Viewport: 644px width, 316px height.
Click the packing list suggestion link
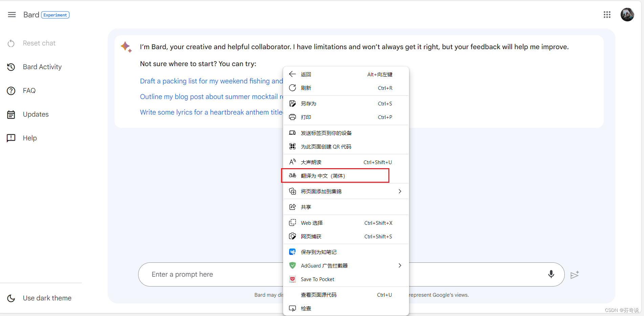point(211,81)
